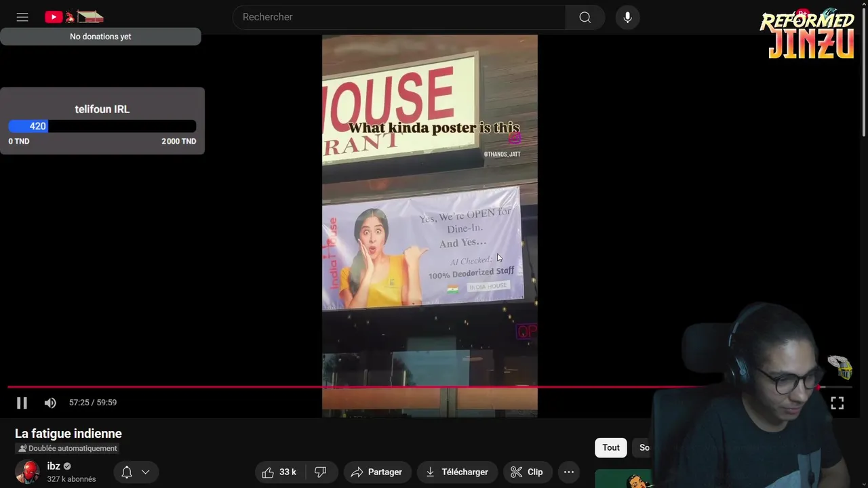Pause the video playback
Screen dimensions: 868x488
(22, 403)
